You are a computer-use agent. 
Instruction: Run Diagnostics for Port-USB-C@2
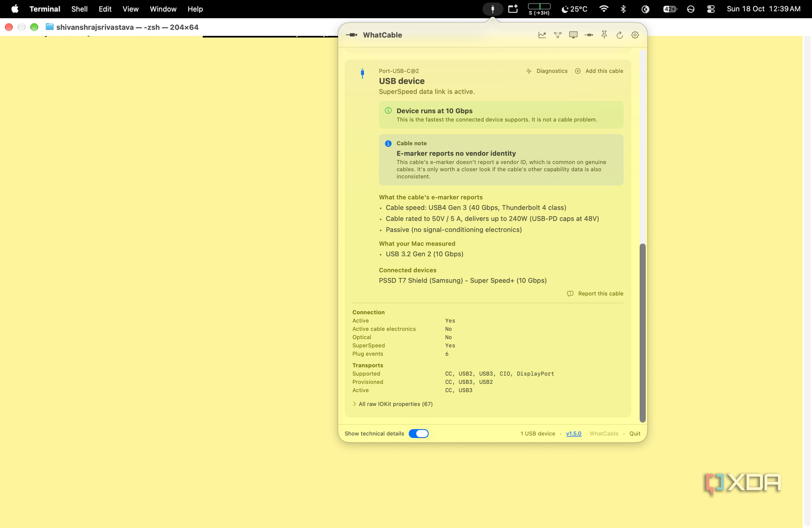coord(547,71)
